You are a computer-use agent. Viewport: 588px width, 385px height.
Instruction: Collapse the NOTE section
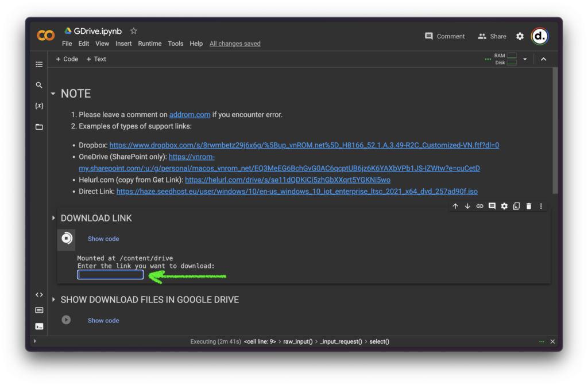(x=53, y=94)
